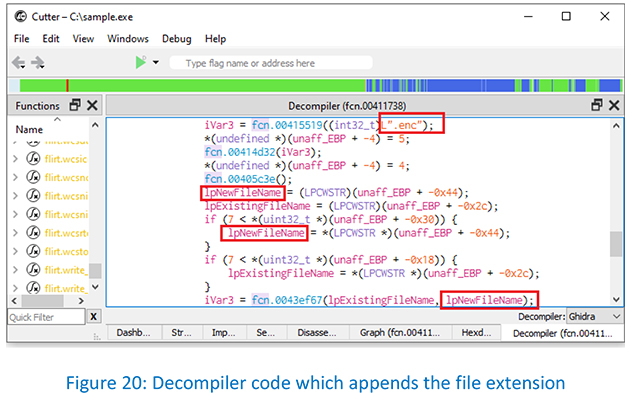Switch to the Disassembly tab

(317, 333)
